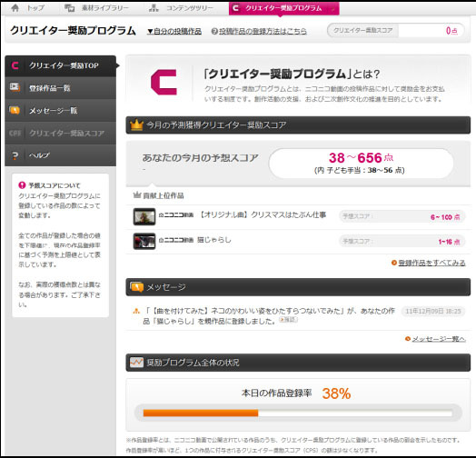Click the コンテンツツリー tree icon
The height and width of the screenshot is (458, 476).
(154, 8)
